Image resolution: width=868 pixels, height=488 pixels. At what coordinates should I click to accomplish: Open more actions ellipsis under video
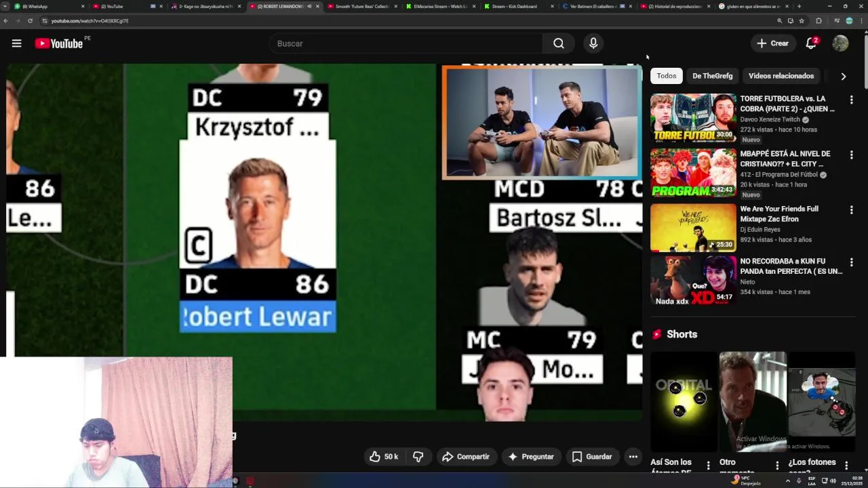click(633, 457)
